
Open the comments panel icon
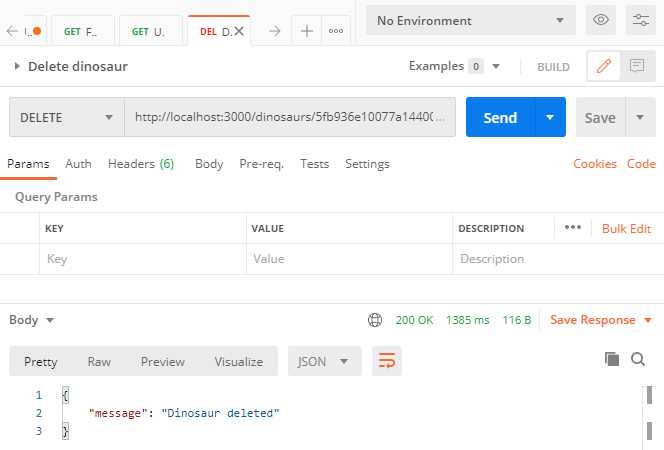point(637,66)
